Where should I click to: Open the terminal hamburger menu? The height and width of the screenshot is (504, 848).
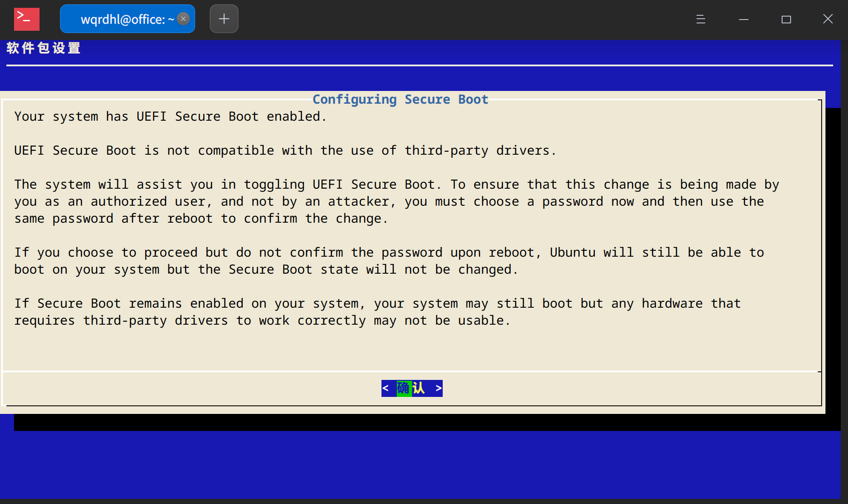click(700, 19)
